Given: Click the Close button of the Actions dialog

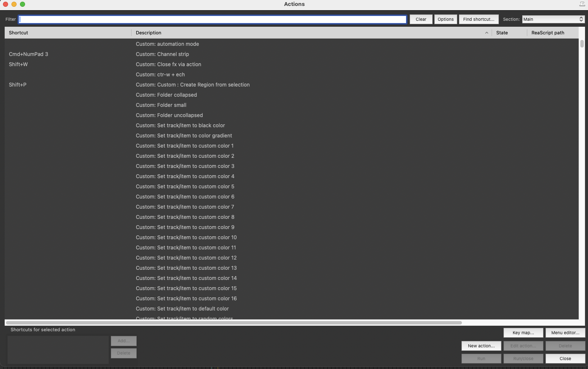Looking at the screenshot, I should click(x=565, y=358).
